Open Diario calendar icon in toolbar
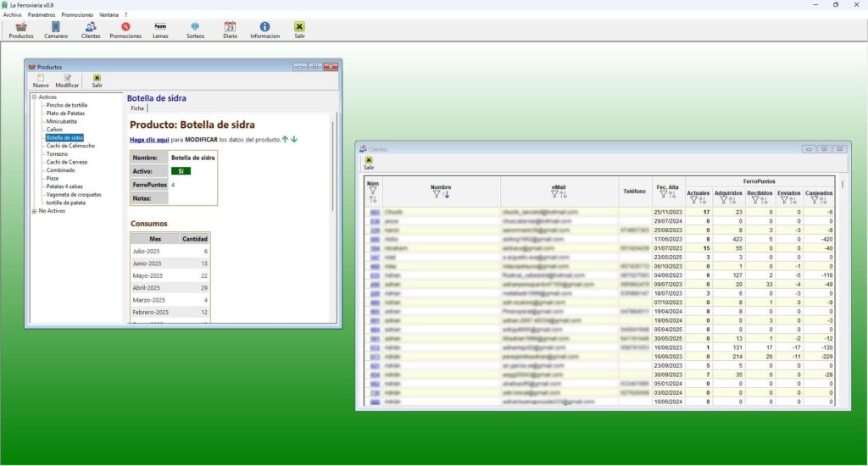The image size is (868, 466). (x=230, y=31)
